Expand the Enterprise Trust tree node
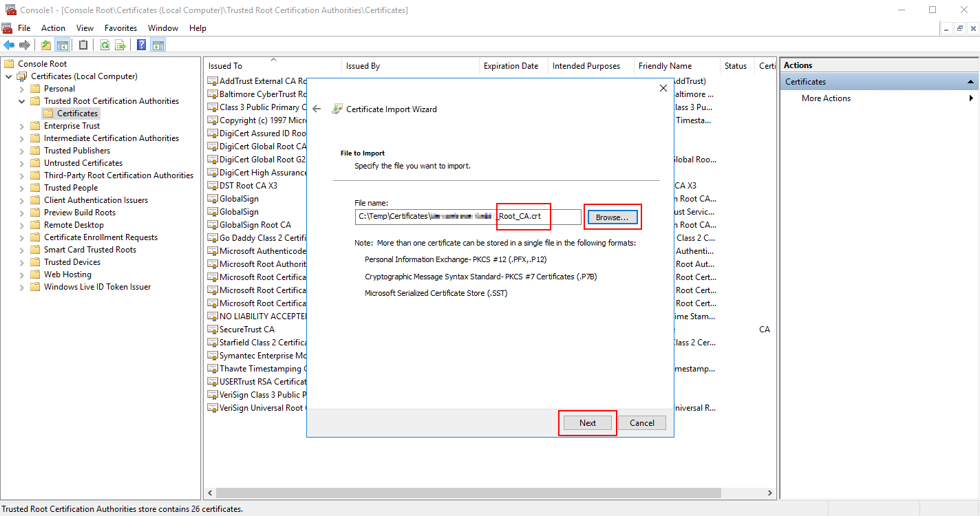This screenshot has height=516, width=980. [21, 125]
